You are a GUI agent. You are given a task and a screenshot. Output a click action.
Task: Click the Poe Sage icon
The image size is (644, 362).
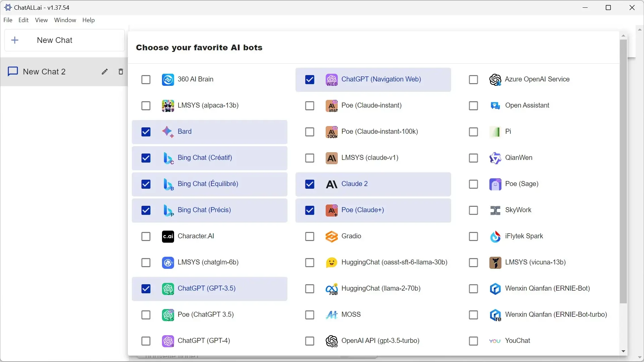click(495, 184)
